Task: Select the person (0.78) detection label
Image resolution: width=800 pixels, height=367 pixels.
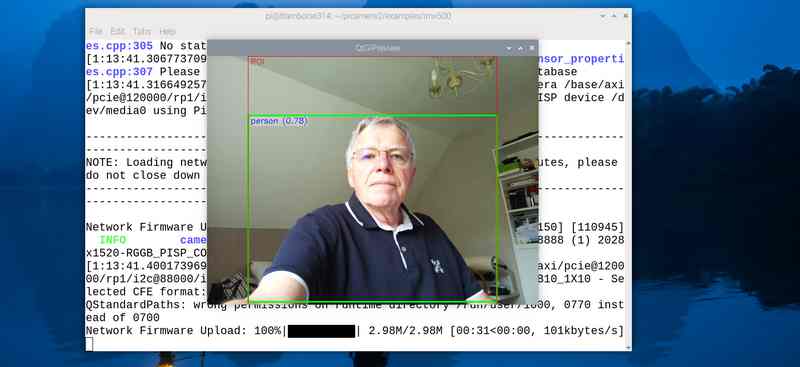Action: (279, 121)
